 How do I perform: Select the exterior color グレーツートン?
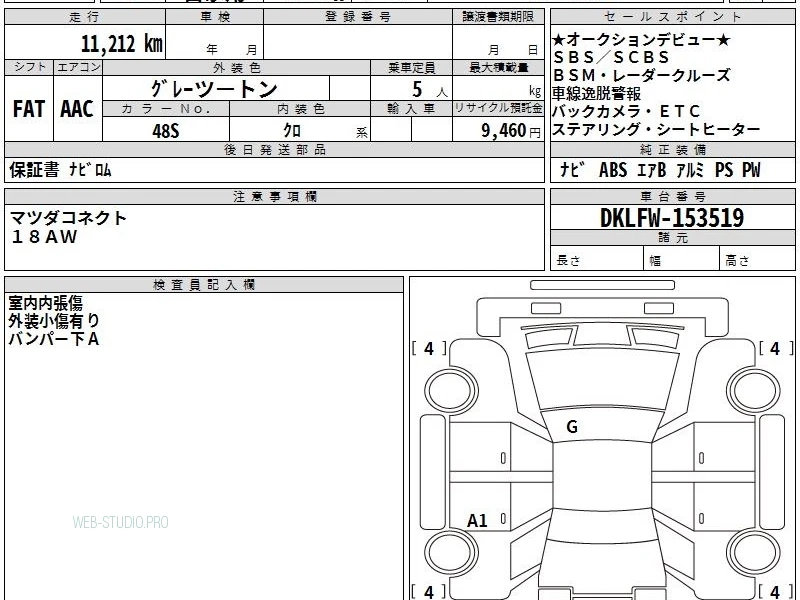214,89
